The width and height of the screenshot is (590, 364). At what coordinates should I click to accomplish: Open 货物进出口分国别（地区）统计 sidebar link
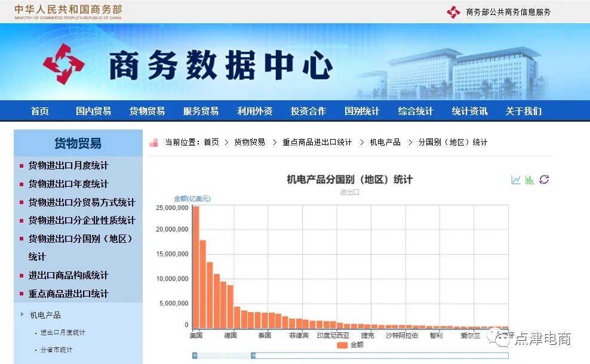pos(81,248)
